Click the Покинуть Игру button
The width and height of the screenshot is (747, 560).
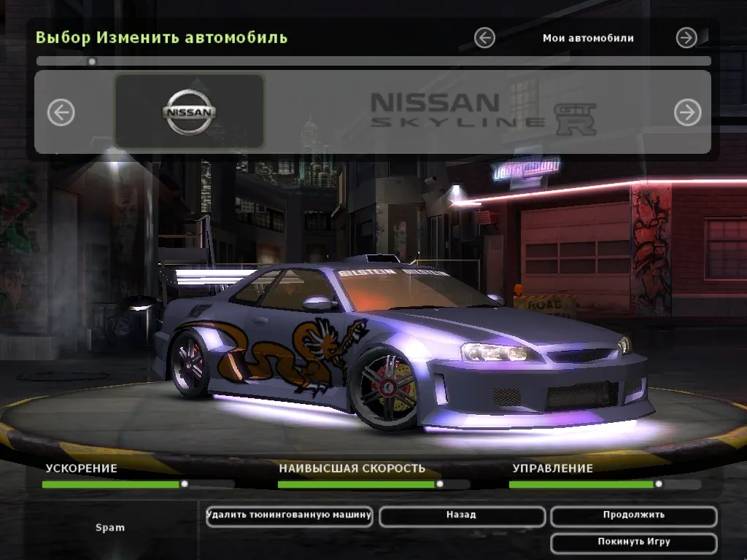click(x=634, y=542)
